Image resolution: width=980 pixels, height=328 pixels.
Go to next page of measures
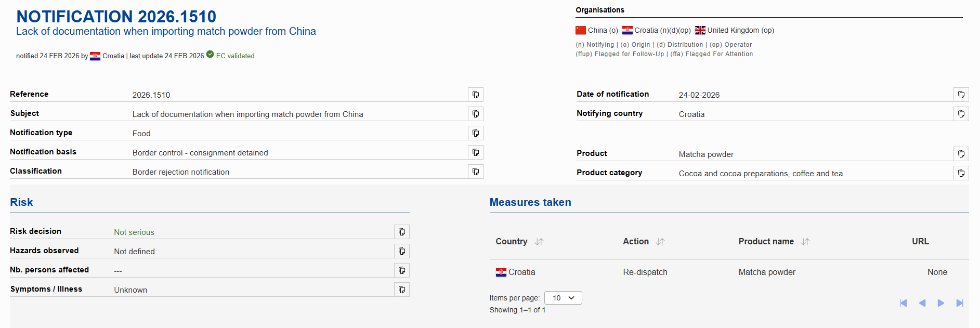(x=941, y=303)
